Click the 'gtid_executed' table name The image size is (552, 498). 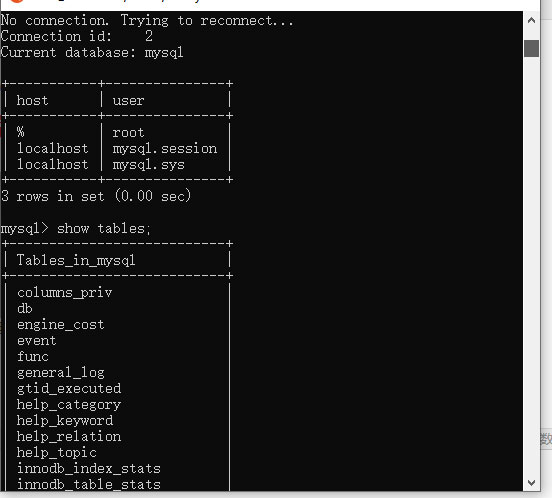tap(69, 389)
